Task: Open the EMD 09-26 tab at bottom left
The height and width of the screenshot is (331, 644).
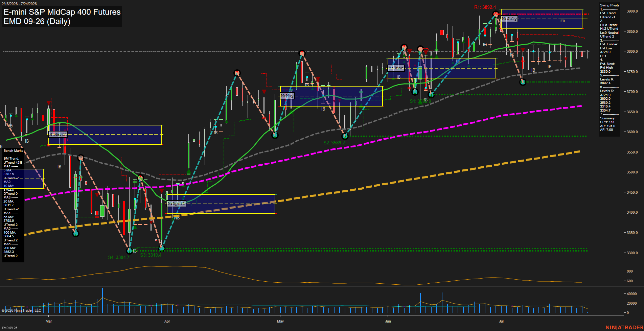Action: (x=9, y=328)
